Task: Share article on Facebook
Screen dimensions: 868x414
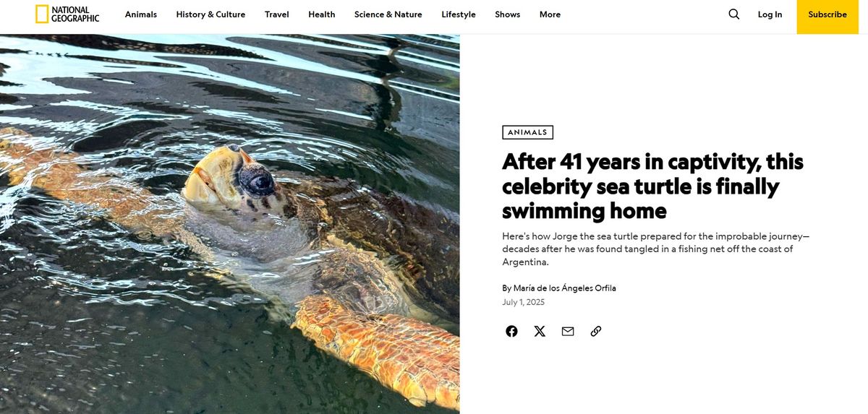Action: coord(511,331)
